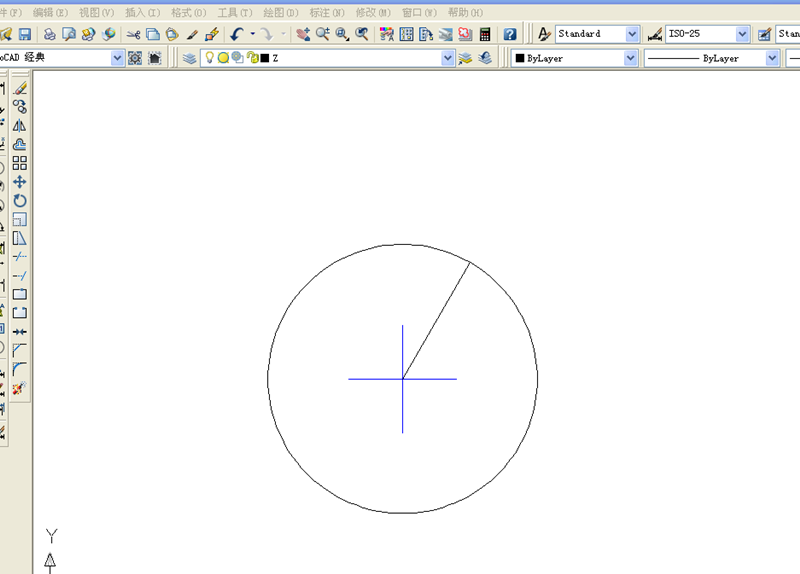Select the Fillet tool icon

pos(20,369)
